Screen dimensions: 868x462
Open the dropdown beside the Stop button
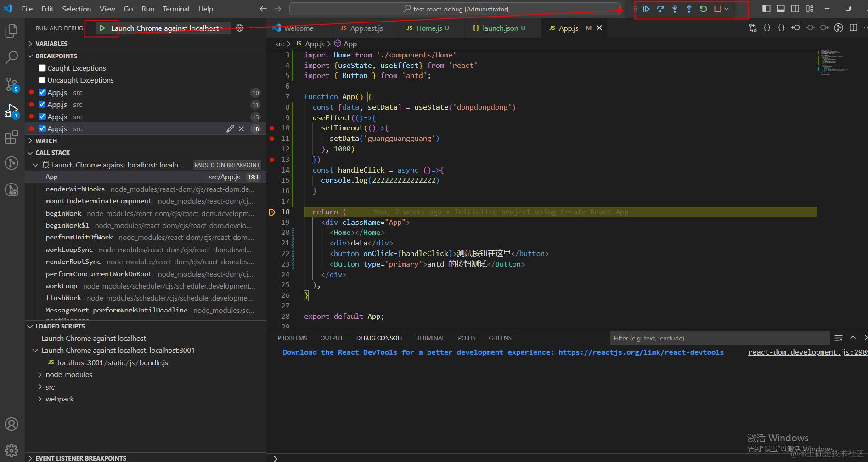[727, 9]
